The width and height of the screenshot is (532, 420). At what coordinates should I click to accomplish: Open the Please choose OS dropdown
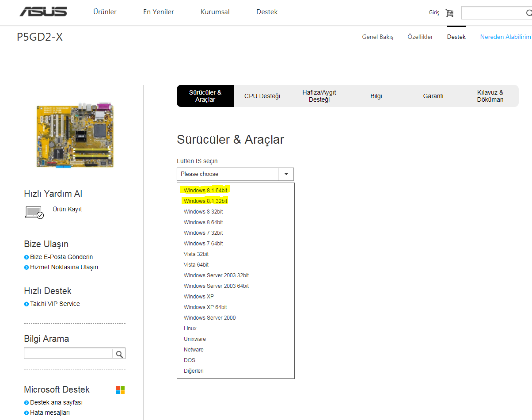click(235, 174)
